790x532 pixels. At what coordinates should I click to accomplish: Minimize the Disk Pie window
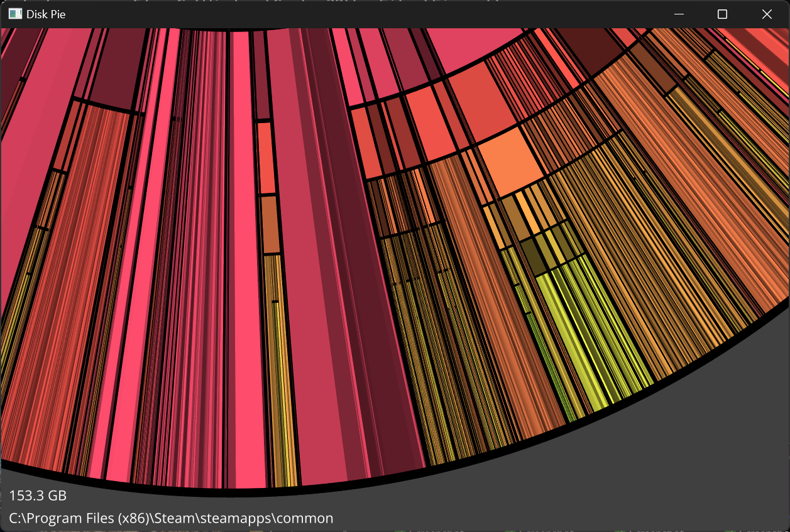(679, 14)
